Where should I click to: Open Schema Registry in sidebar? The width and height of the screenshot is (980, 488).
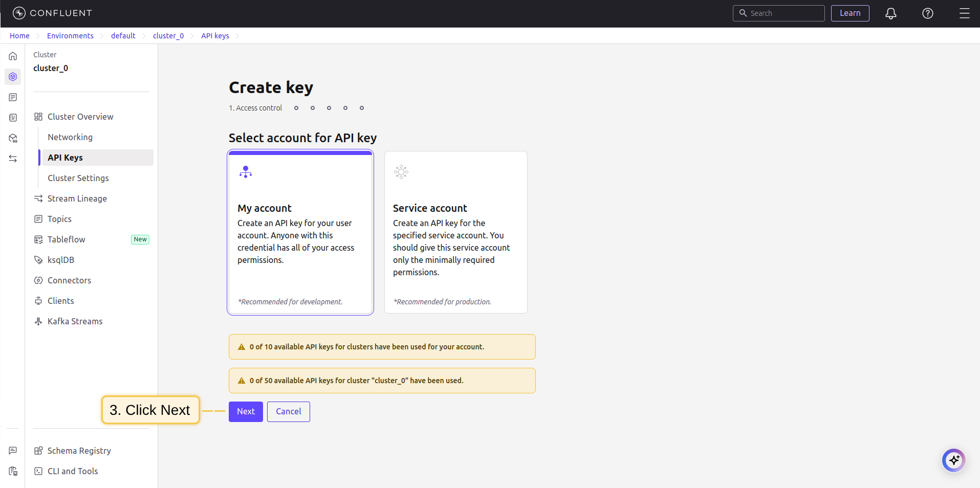pos(79,451)
